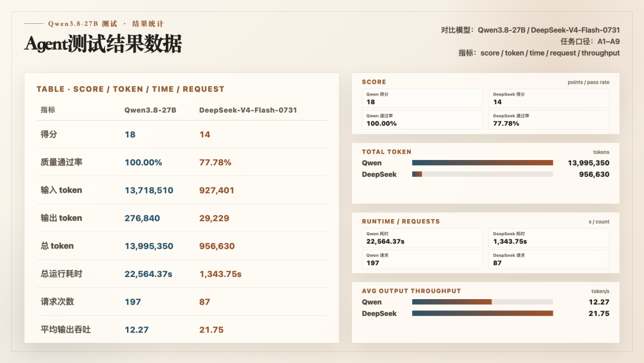Click '956,630' beside the DeepSeek token bar

point(595,174)
